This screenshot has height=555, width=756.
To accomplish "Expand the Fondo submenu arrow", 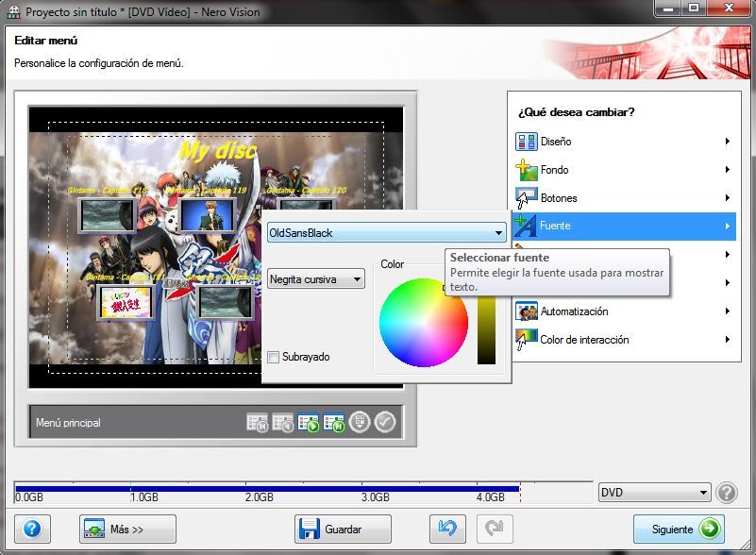I will (727, 170).
